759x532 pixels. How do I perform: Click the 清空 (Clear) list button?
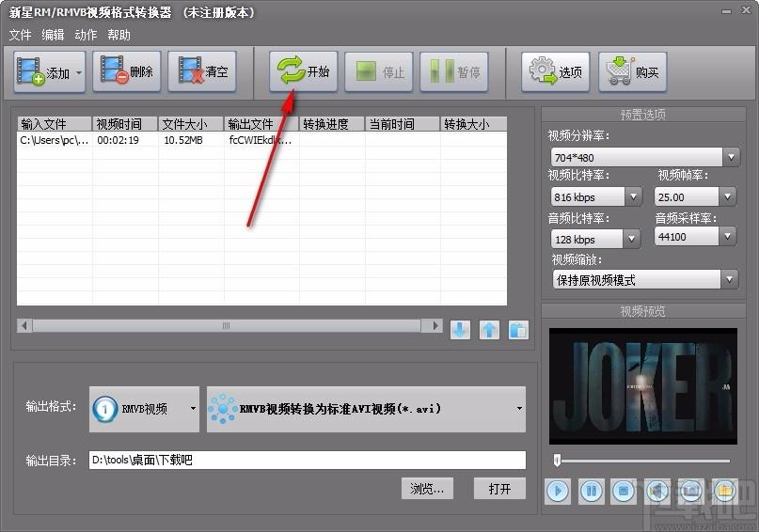[202, 71]
